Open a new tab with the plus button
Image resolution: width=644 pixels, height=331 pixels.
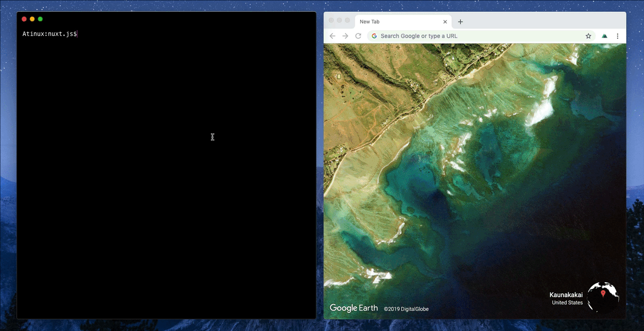tap(460, 22)
